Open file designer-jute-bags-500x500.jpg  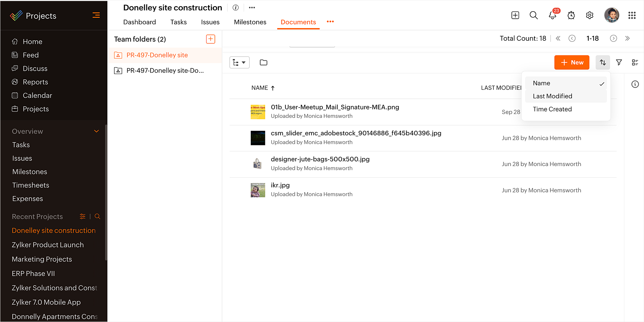click(x=320, y=159)
